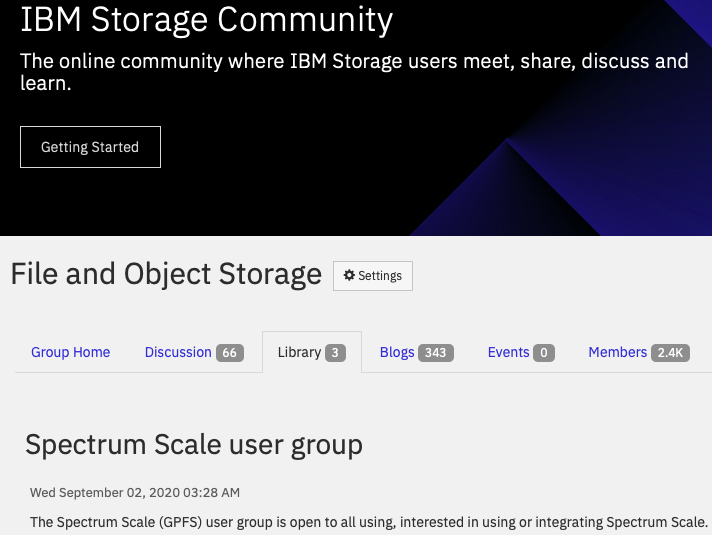View the Members tab

[639, 352]
